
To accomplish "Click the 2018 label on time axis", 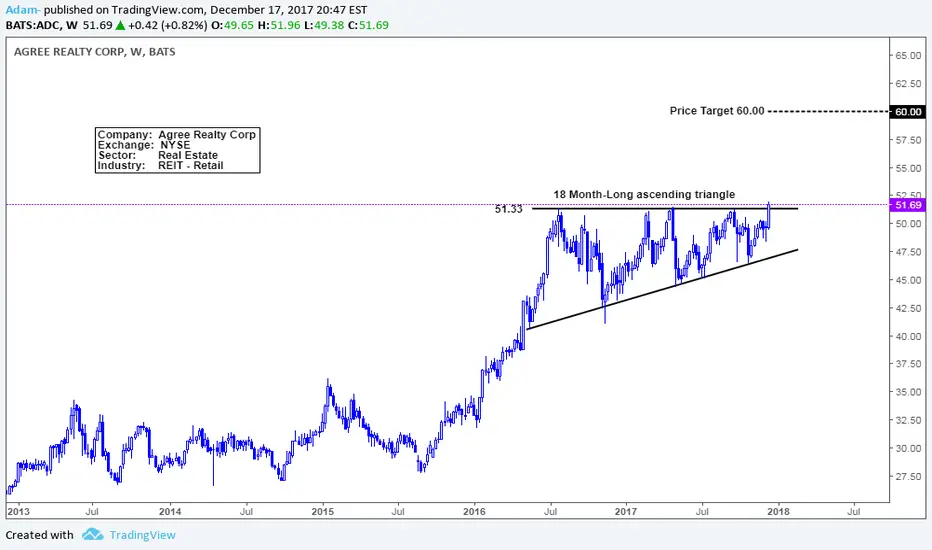I will (x=779, y=511).
